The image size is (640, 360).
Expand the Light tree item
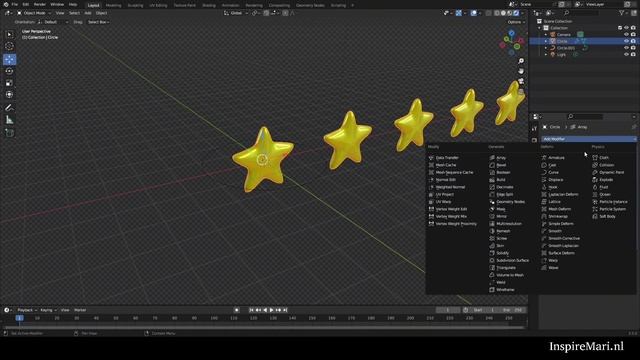[x=546, y=54]
